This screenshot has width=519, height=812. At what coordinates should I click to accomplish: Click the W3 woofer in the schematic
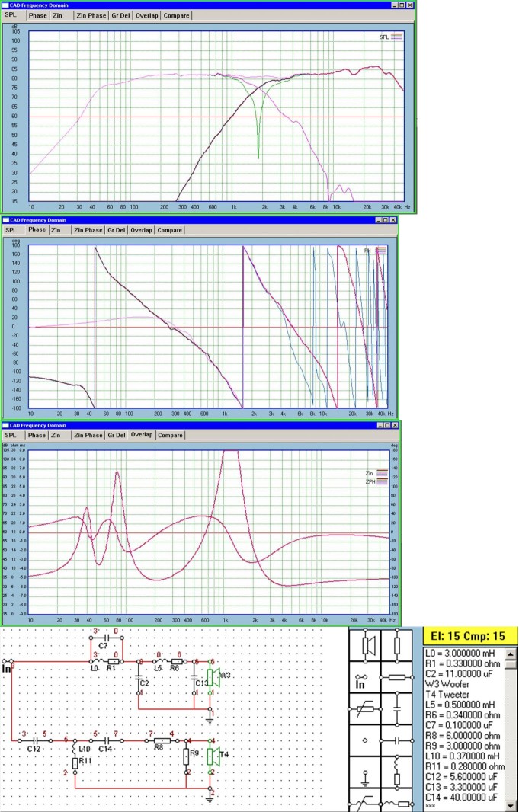(216, 676)
